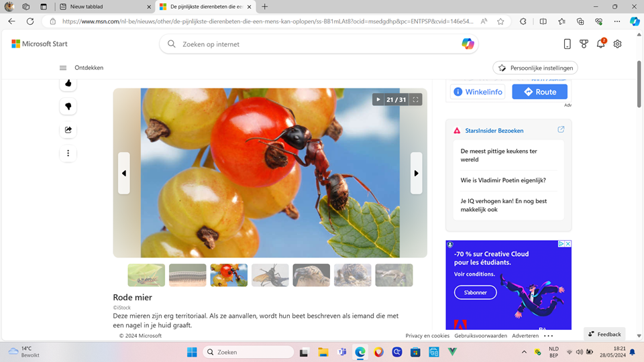Go to the previous slide arrow

click(x=124, y=173)
